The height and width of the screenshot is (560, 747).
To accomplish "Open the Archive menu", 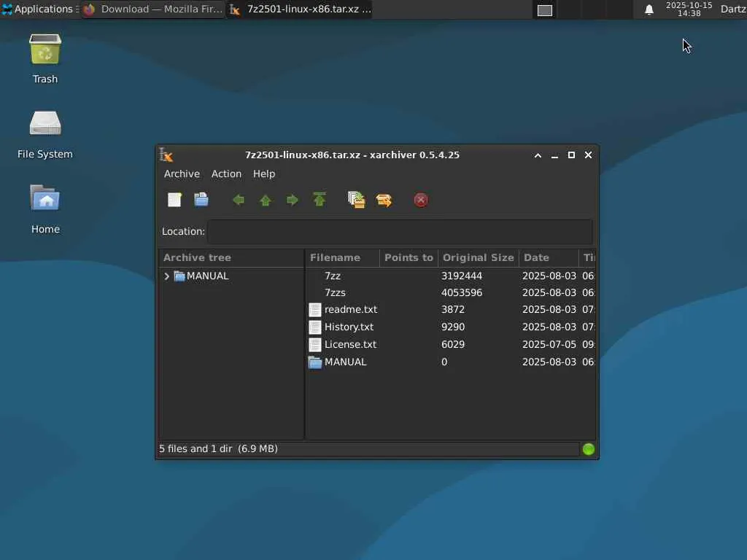I will (x=182, y=174).
